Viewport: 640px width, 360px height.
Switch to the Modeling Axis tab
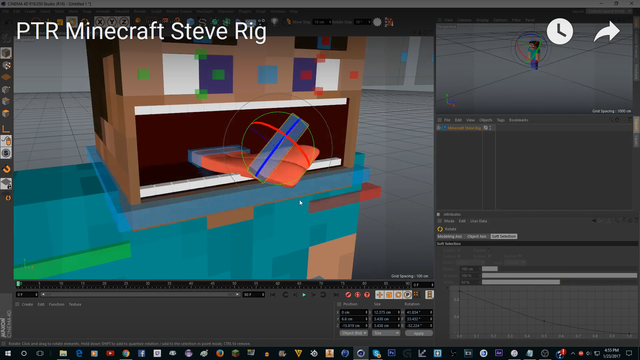(450, 236)
